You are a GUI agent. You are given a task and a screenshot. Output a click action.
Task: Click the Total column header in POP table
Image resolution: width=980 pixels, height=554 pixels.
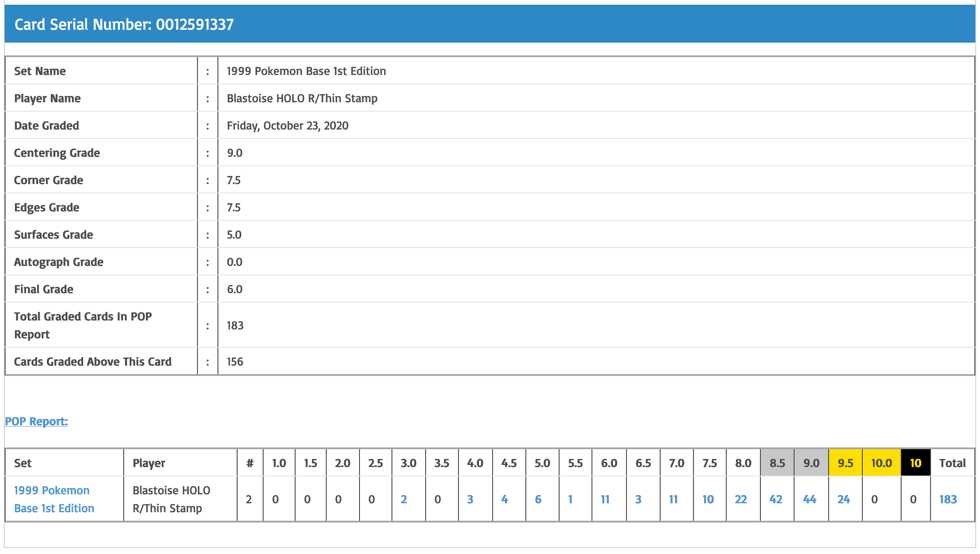(x=952, y=463)
